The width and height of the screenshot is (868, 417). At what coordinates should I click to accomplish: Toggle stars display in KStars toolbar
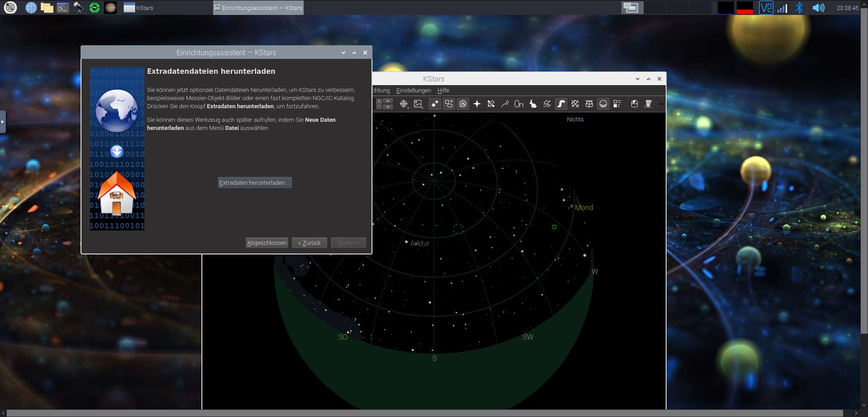click(x=434, y=104)
